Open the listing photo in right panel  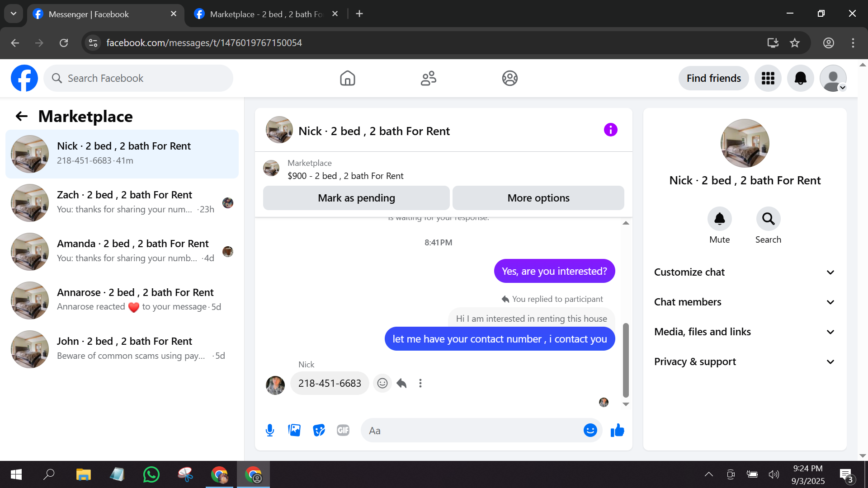click(x=745, y=143)
